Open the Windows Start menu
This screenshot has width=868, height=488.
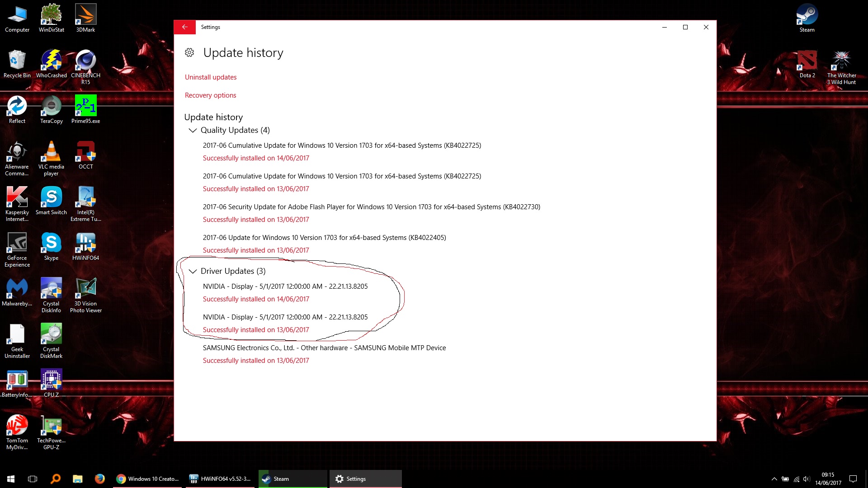11,479
